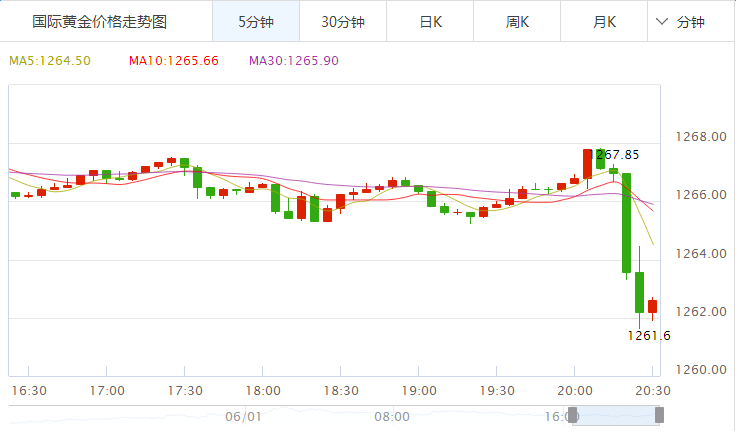Click the 1260.00 price axis label

point(701,370)
